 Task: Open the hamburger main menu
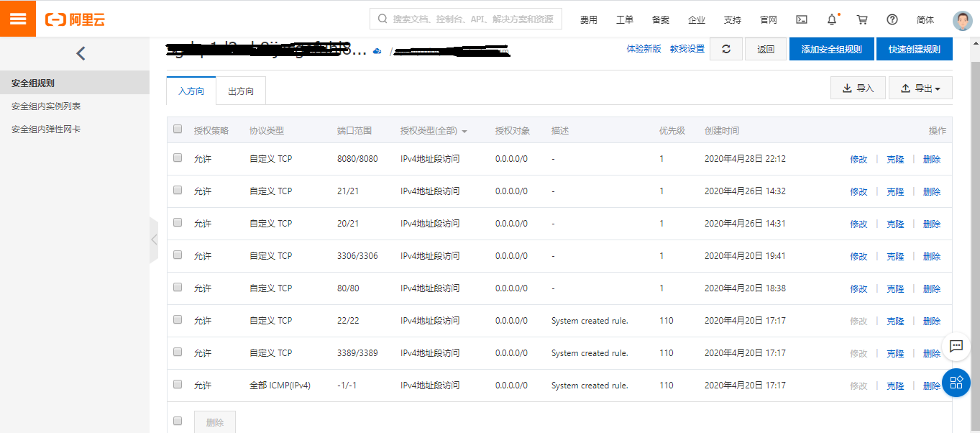(x=18, y=19)
